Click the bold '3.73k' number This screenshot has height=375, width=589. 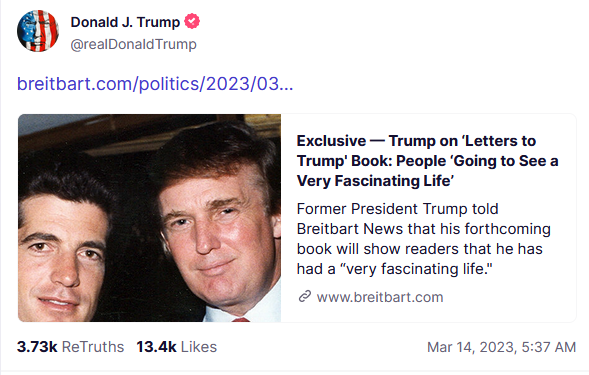tap(37, 347)
